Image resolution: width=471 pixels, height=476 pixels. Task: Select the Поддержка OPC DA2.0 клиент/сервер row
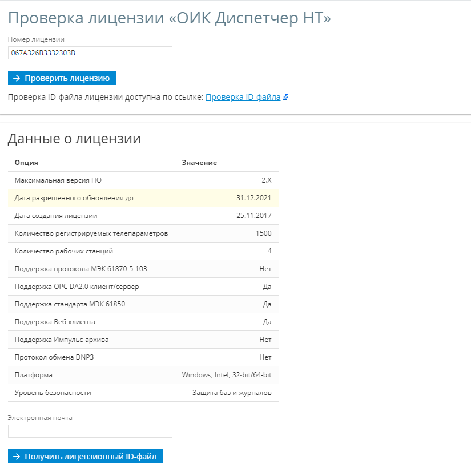[143, 287]
